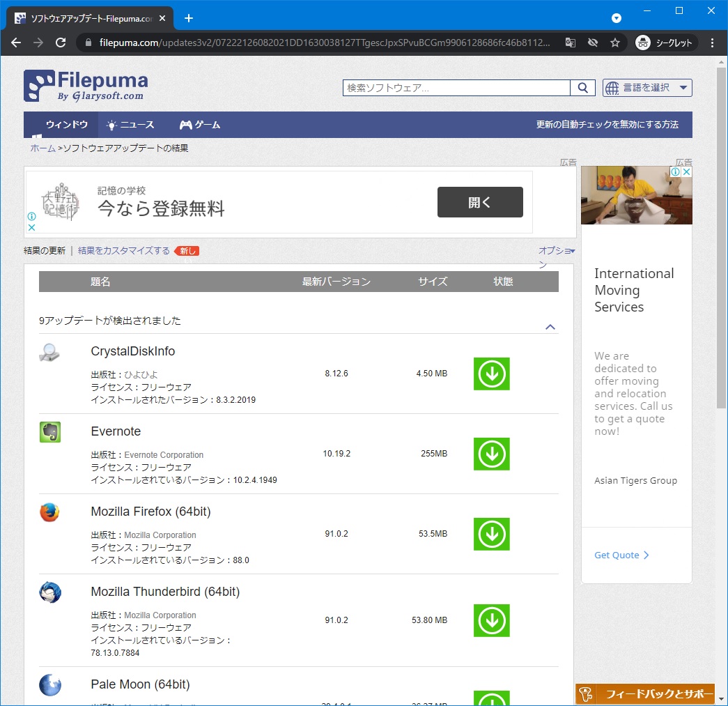
Task: Click the Filepuma logo
Action: 86,86
